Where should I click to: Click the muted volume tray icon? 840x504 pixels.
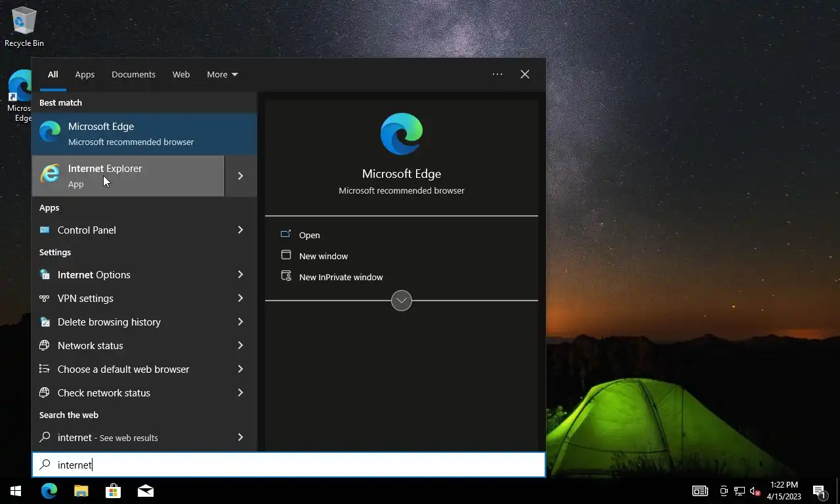(755, 491)
